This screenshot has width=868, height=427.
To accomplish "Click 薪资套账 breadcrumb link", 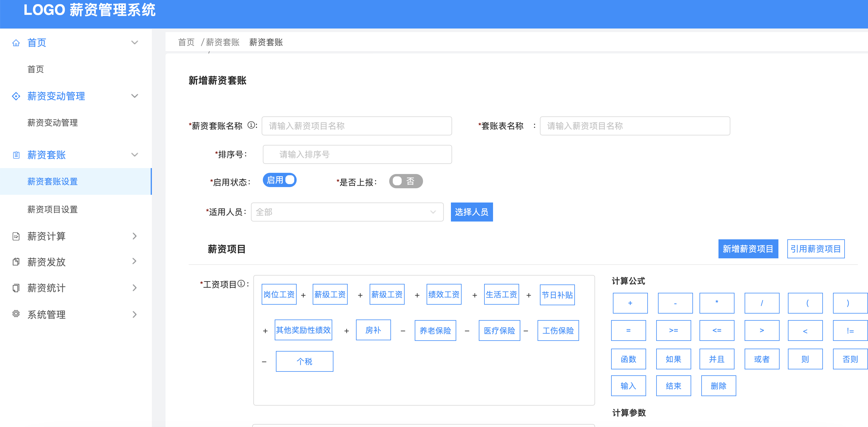I will [223, 42].
